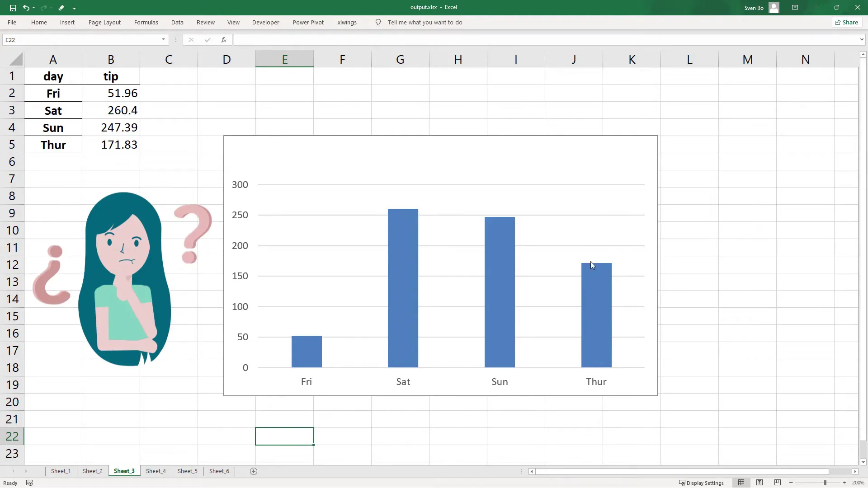The width and height of the screenshot is (868, 488).
Task: Click the Enter checkmark beside formula bar
Action: coord(208,40)
